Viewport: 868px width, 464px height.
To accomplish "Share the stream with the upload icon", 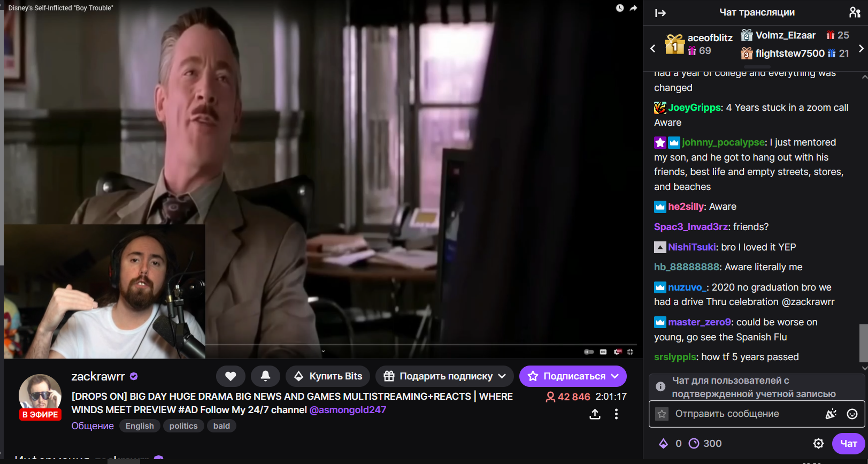I will [595, 414].
